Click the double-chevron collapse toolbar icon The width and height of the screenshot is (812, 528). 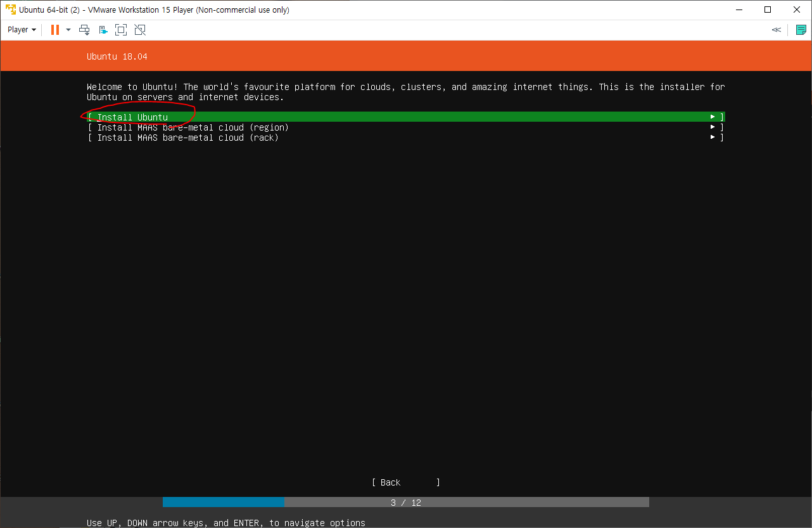point(776,30)
